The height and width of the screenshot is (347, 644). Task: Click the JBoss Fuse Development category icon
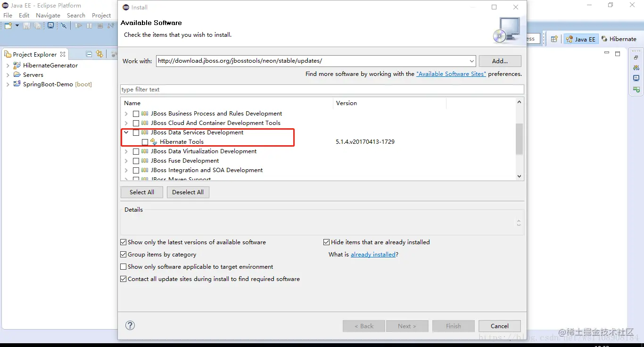coord(145,161)
